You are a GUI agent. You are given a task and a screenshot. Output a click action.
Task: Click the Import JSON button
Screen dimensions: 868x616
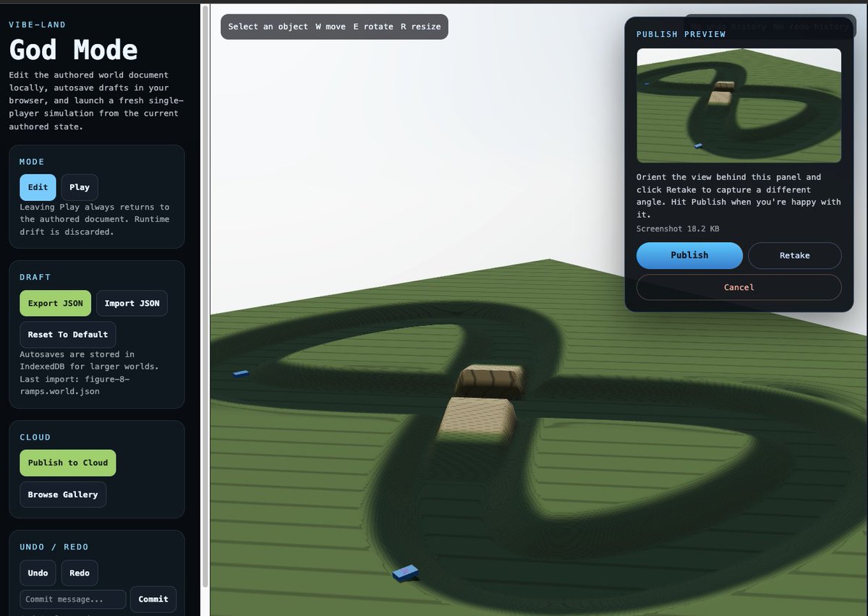tap(132, 304)
